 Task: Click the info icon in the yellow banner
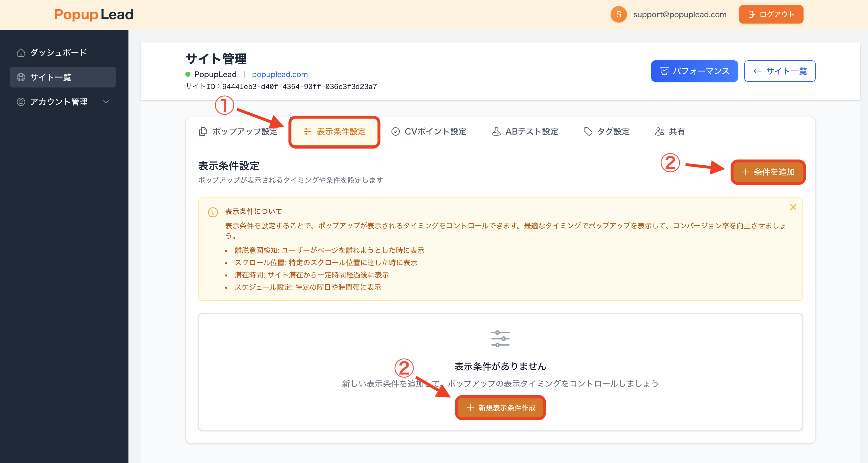(213, 212)
